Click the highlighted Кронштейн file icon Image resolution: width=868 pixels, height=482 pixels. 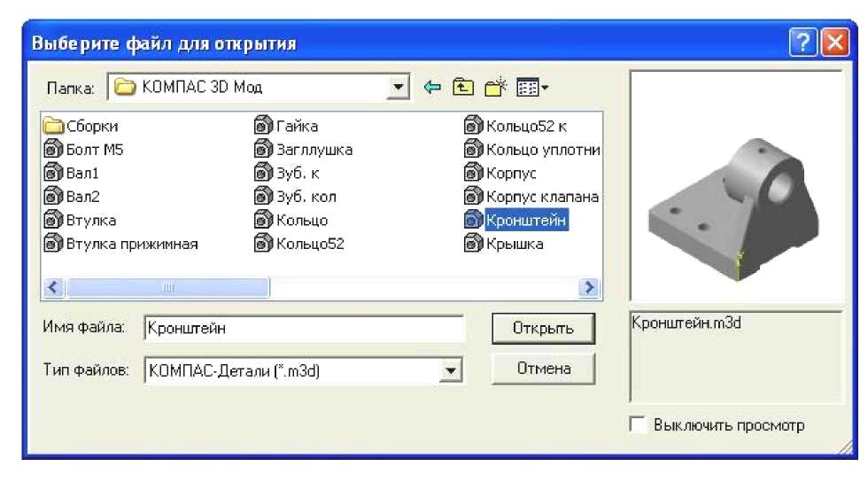474,221
